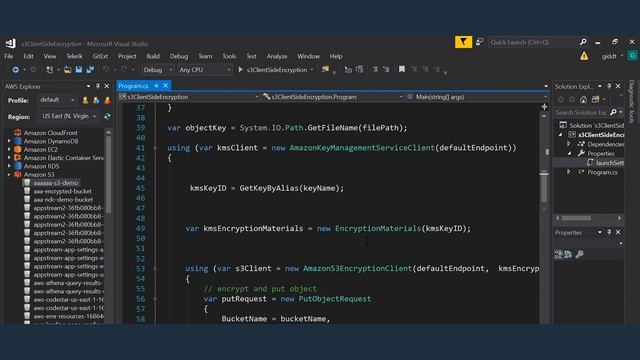Click the New Project toolbar icon
640x360 pixels.
pos(49,70)
